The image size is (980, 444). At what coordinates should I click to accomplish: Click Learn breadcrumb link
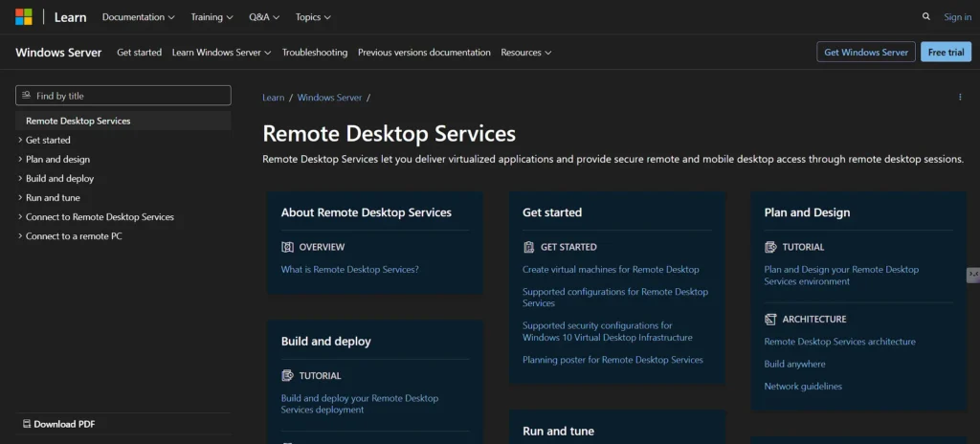click(x=273, y=98)
